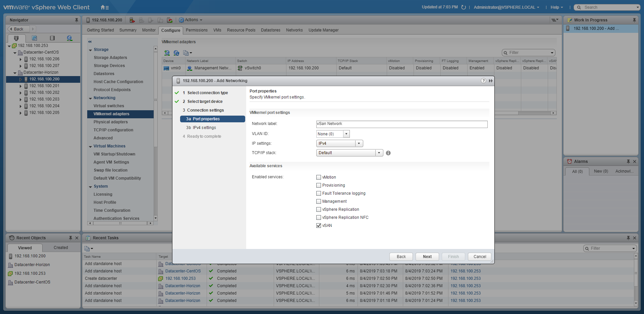Switch Navigator to VMs and Templates icon
This screenshot has height=314, width=644.
pos(34,38)
